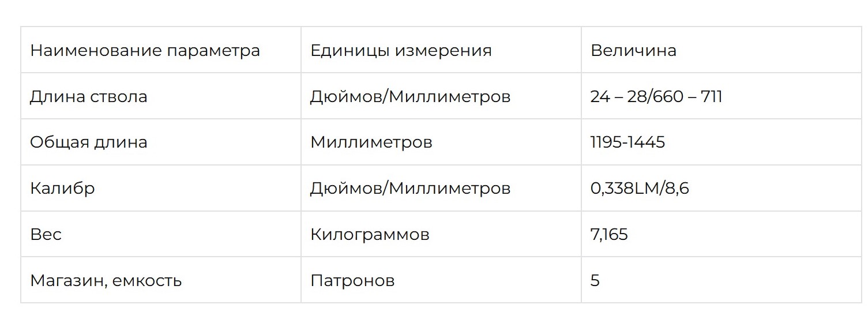Click 'Миллиметров' in the overall length row
Screen dimensions: 868x327
tap(371, 142)
